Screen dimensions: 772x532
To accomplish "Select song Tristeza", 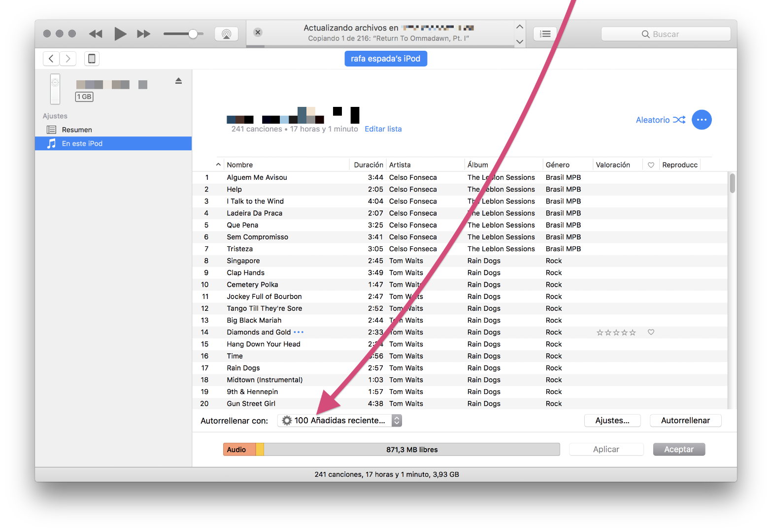I will (x=460, y=249).
